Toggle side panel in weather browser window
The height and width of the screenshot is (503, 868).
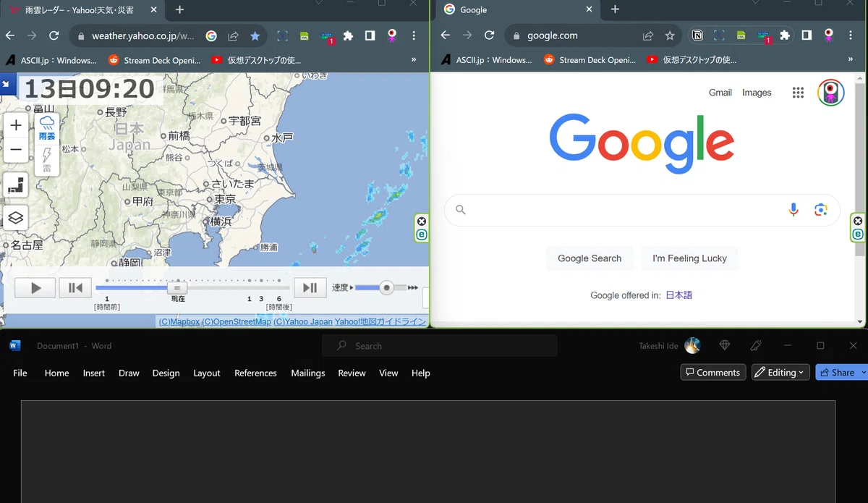pyautogui.click(x=370, y=35)
